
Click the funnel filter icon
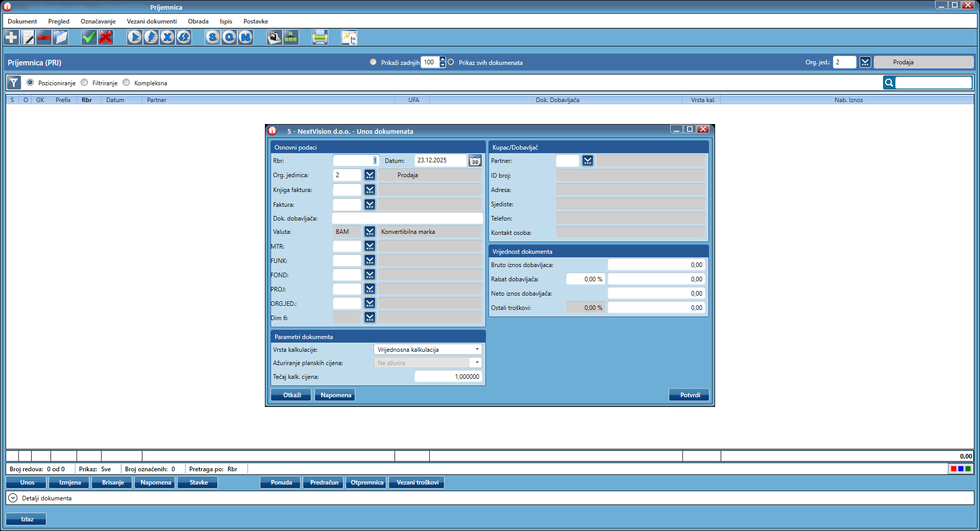pos(14,83)
